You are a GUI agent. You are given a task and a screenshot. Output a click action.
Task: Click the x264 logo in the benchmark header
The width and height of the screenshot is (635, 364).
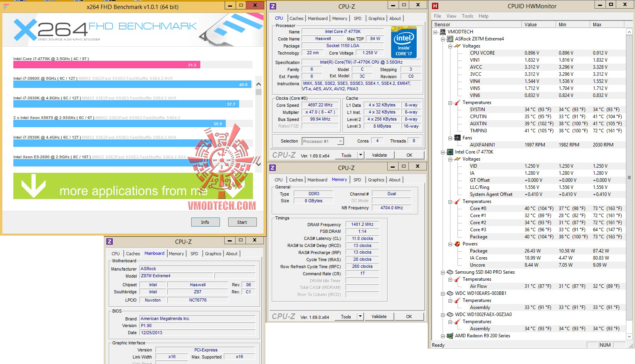pos(50,30)
